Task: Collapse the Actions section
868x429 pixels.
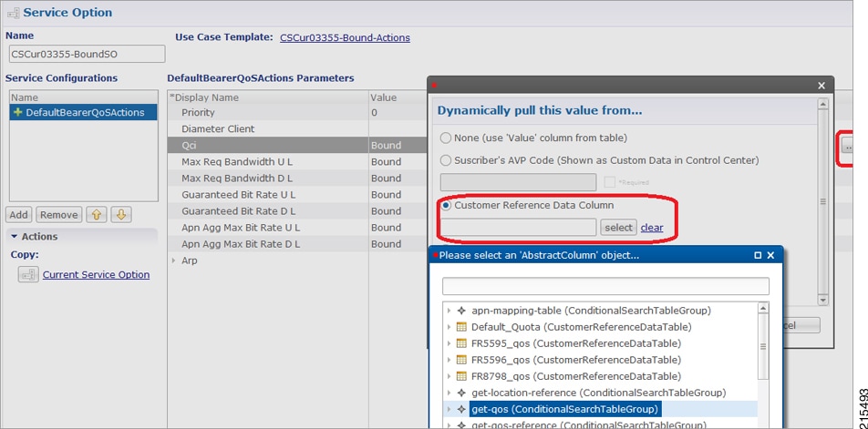Action: coord(15,237)
